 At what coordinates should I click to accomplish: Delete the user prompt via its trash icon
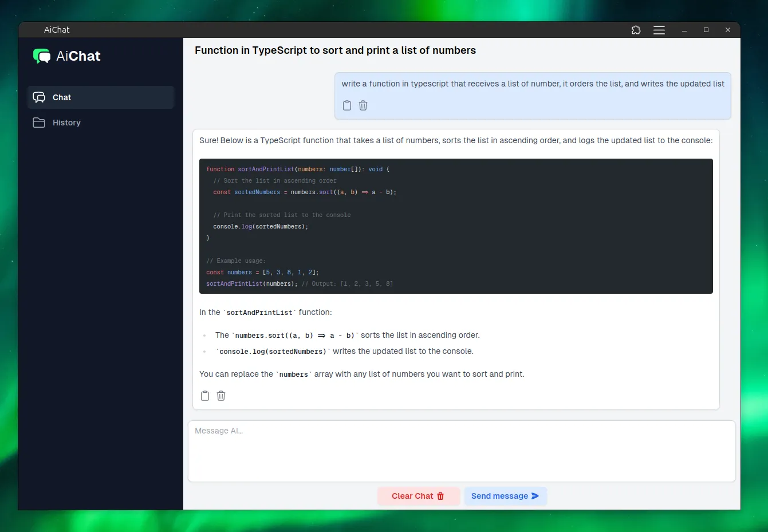pos(363,105)
